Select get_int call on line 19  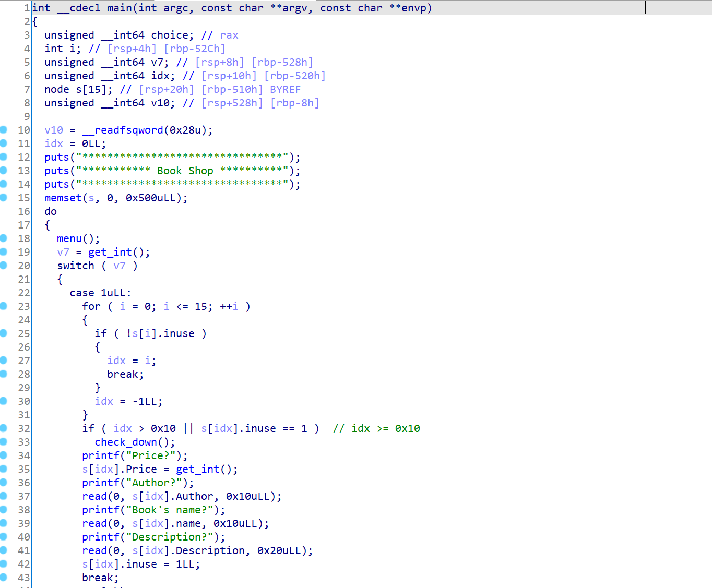[110, 252]
